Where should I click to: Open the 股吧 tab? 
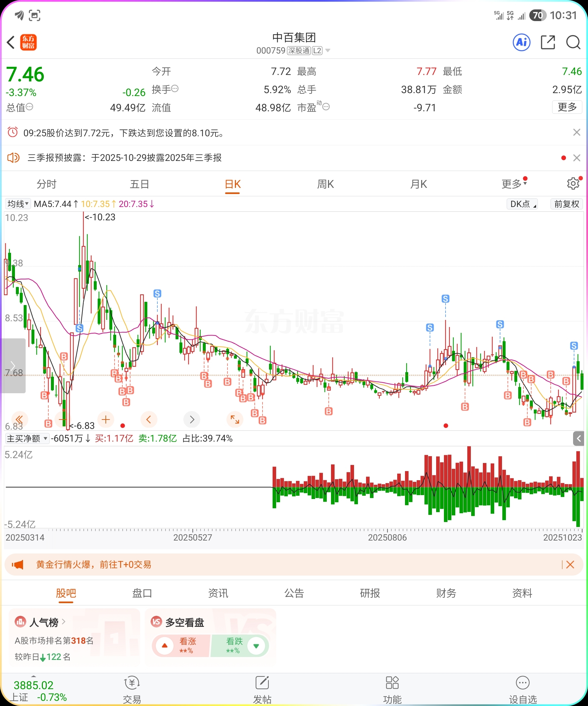tap(66, 593)
